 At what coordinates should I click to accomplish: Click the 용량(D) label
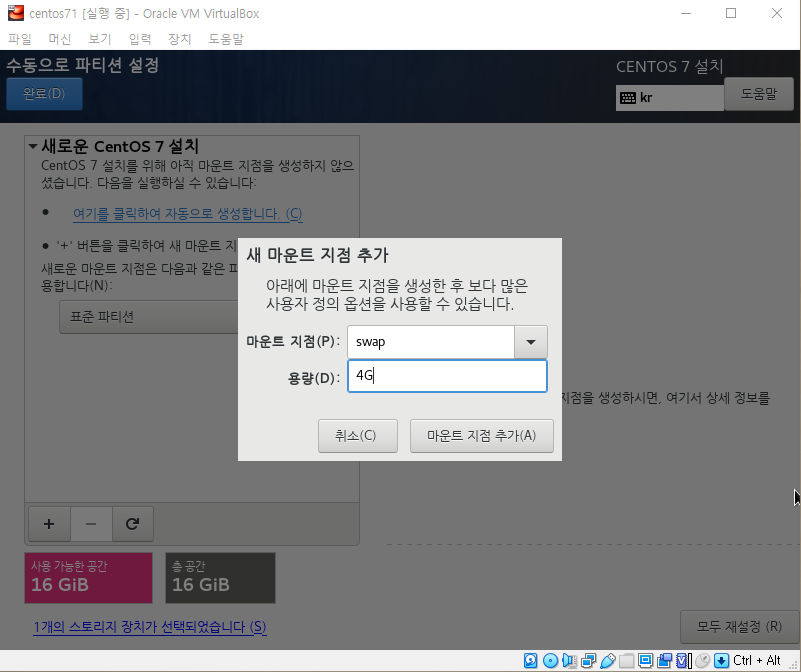coord(314,378)
